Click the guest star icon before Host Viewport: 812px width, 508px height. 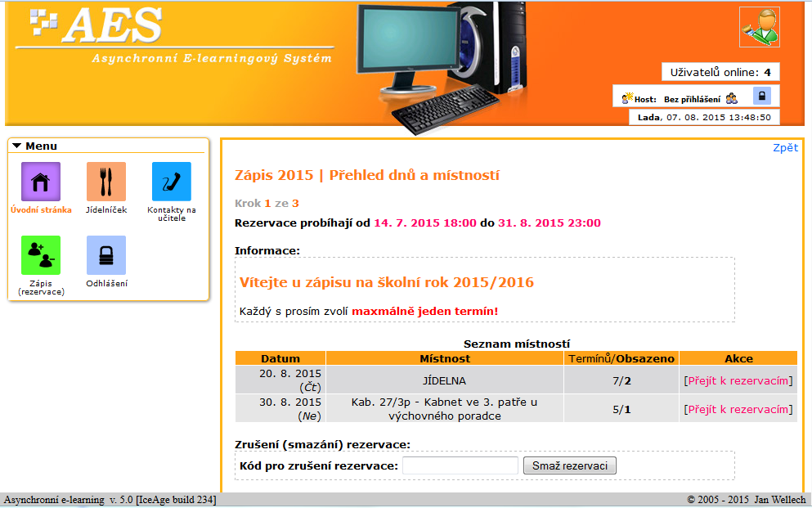(627, 97)
